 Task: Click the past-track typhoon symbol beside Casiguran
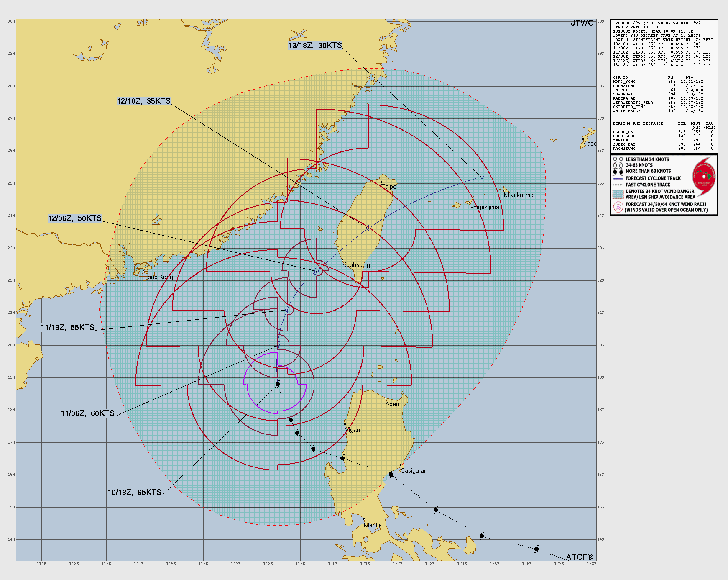click(x=391, y=475)
